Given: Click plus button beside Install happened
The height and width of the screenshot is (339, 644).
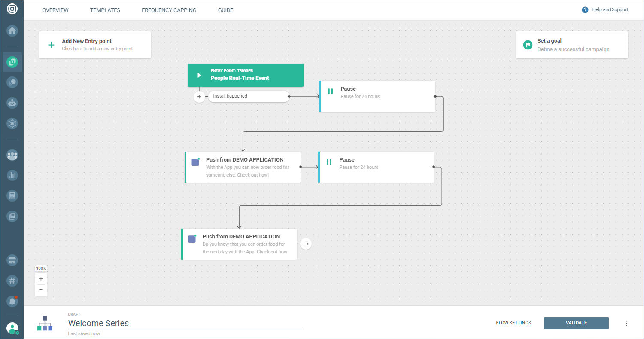Looking at the screenshot, I should (199, 97).
